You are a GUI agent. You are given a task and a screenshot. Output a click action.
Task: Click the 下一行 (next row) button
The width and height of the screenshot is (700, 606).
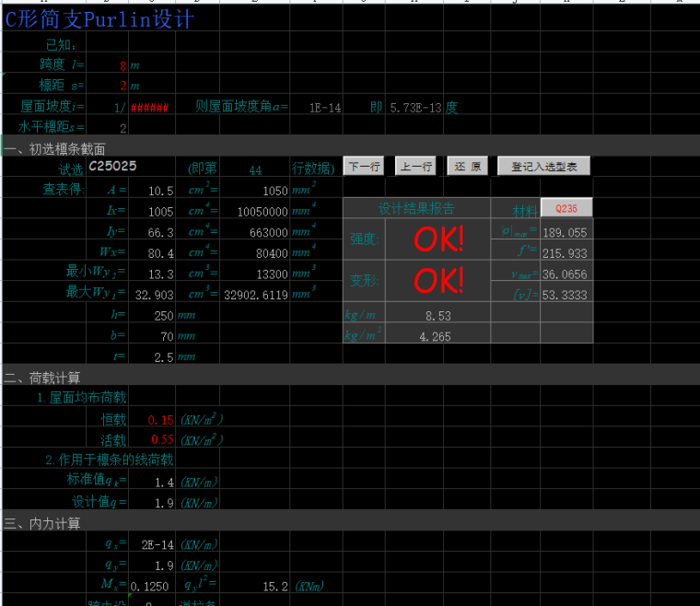pos(364,167)
